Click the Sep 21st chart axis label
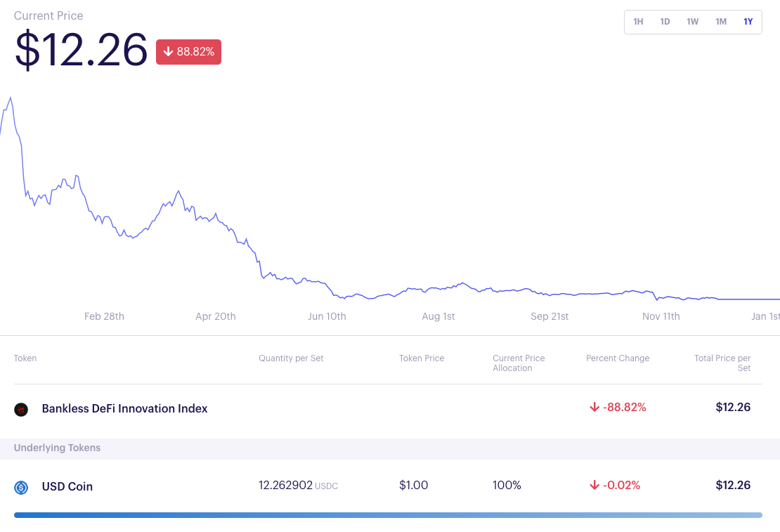The width and height of the screenshot is (780, 532). (x=550, y=316)
